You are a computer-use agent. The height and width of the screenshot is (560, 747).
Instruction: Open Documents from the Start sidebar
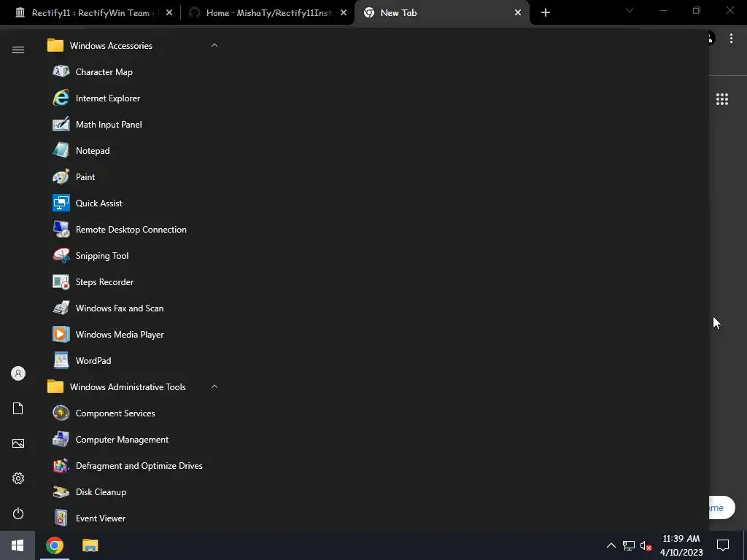[18, 408]
